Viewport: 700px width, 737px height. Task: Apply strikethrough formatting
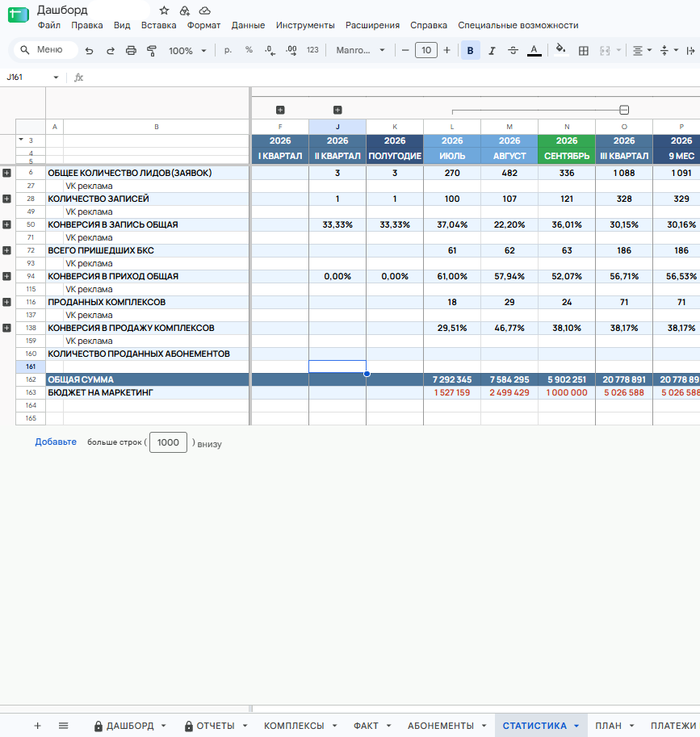pyautogui.click(x=513, y=51)
